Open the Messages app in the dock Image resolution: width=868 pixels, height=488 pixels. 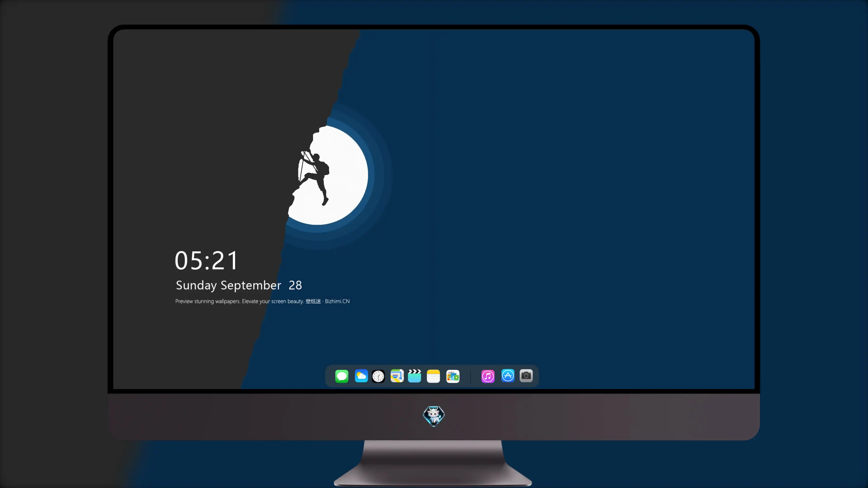(x=342, y=376)
